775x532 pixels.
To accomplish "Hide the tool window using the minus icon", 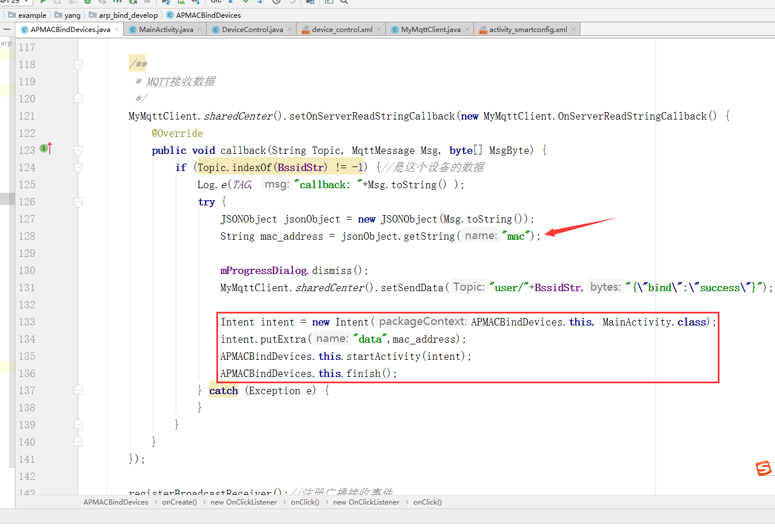I will (x=7, y=29).
